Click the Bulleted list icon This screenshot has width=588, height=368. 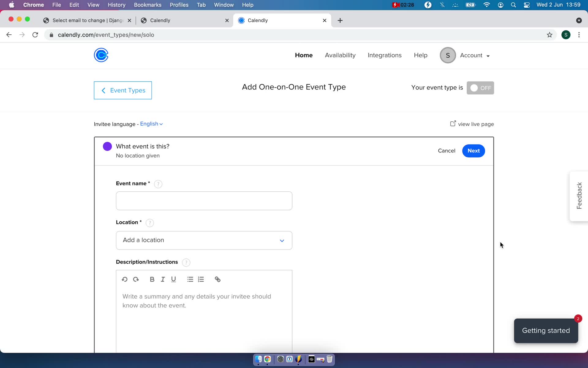pos(190,279)
